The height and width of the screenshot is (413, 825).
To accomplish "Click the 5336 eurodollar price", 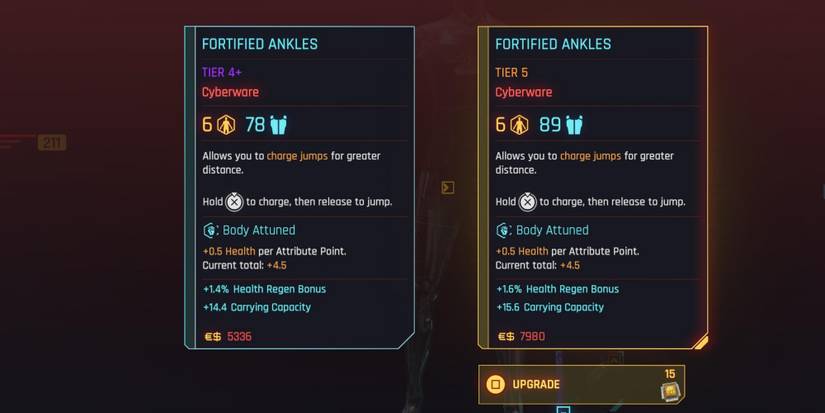I will [239, 337].
